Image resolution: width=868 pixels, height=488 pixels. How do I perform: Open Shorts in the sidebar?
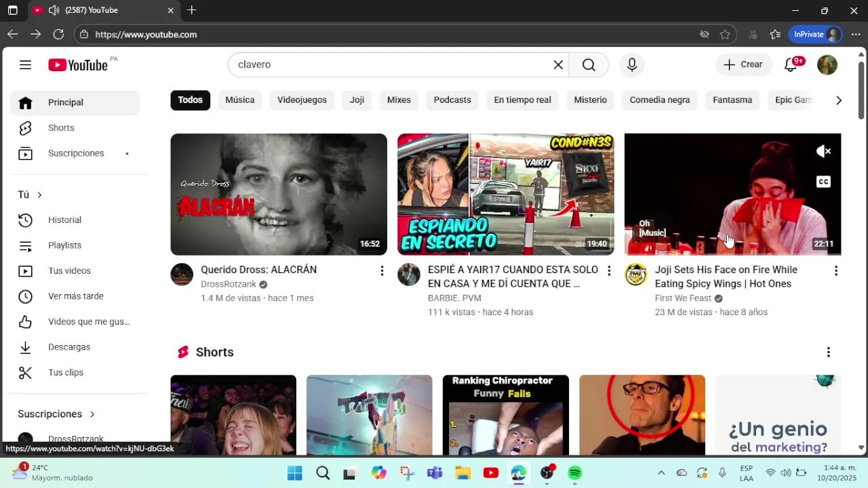click(x=75, y=127)
